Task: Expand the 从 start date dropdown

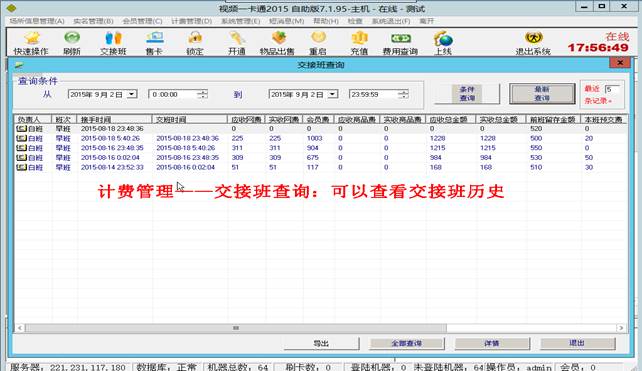Action: point(131,94)
